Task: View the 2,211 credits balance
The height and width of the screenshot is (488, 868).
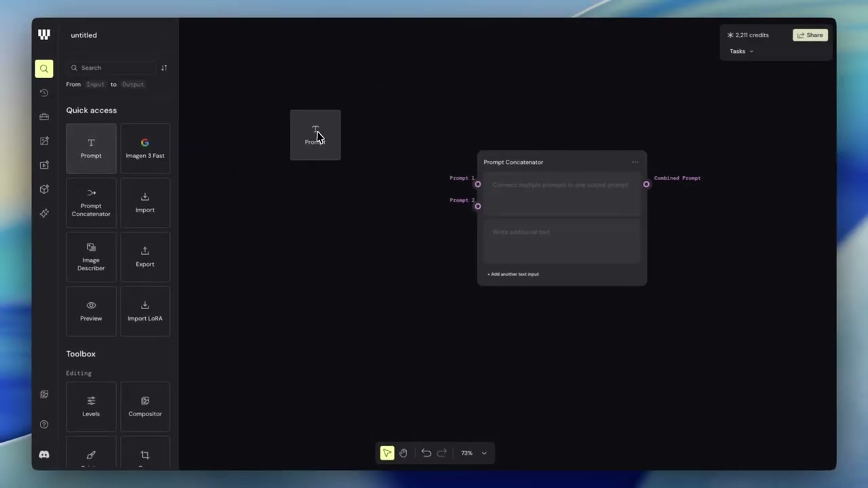Action: [748, 35]
